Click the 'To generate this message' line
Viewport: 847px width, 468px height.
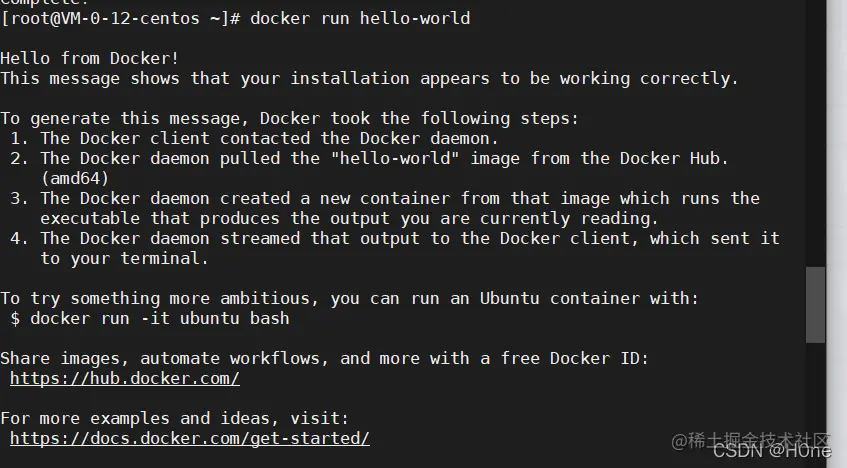pyautogui.click(x=290, y=118)
